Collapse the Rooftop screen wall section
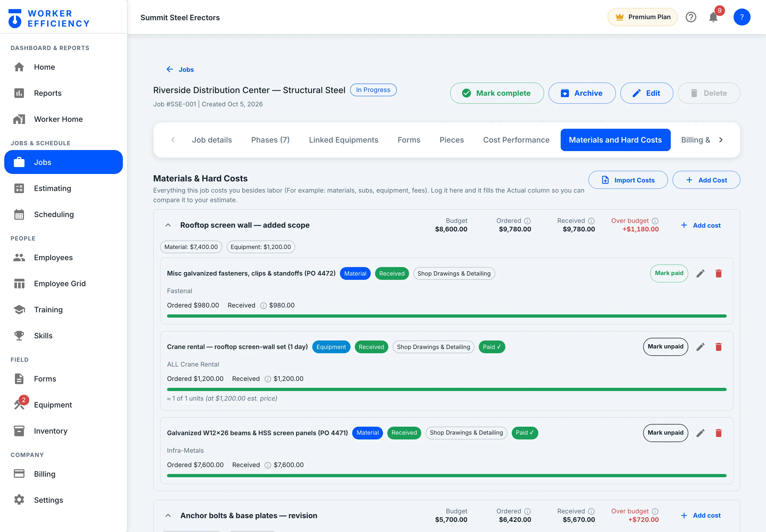Image resolution: width=766 pixels, height=532 pixels. coord(168,225)
